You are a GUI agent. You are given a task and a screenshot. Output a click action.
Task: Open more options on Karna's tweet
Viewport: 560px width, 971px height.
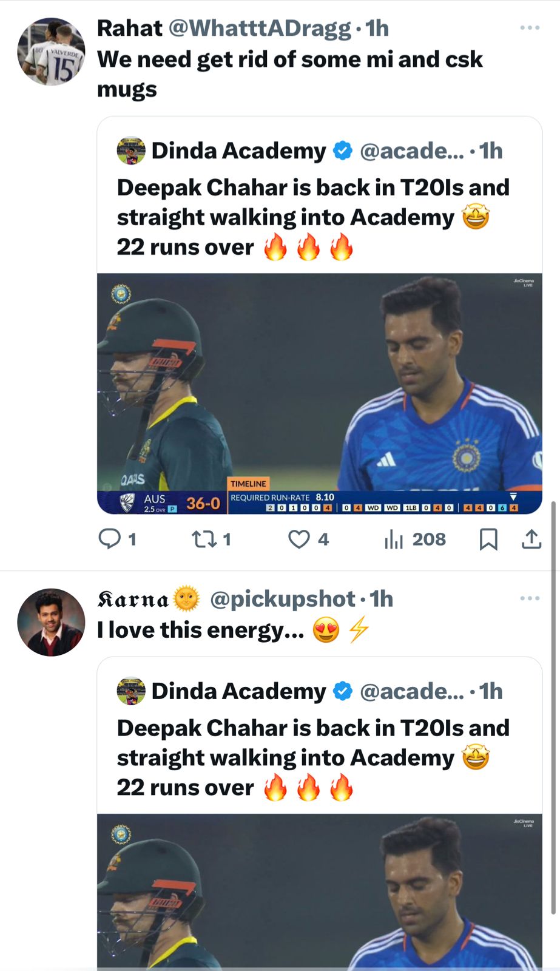[x=530, y=598]
